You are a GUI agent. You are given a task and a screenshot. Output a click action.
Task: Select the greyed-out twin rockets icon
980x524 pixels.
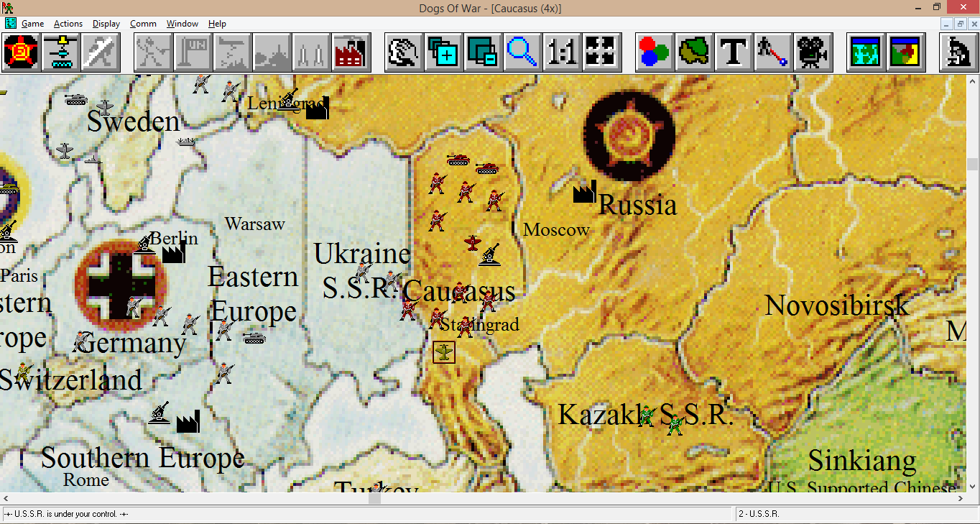click(x=312, y=52)
